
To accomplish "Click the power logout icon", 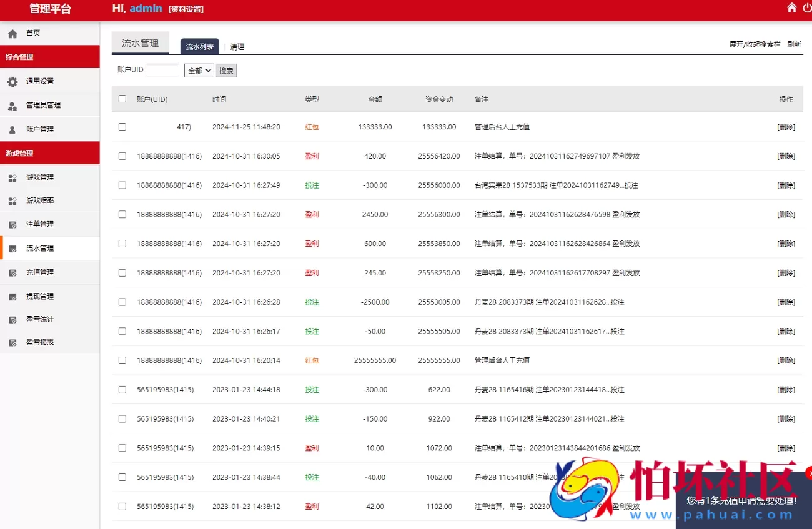I will coord(807,8).
